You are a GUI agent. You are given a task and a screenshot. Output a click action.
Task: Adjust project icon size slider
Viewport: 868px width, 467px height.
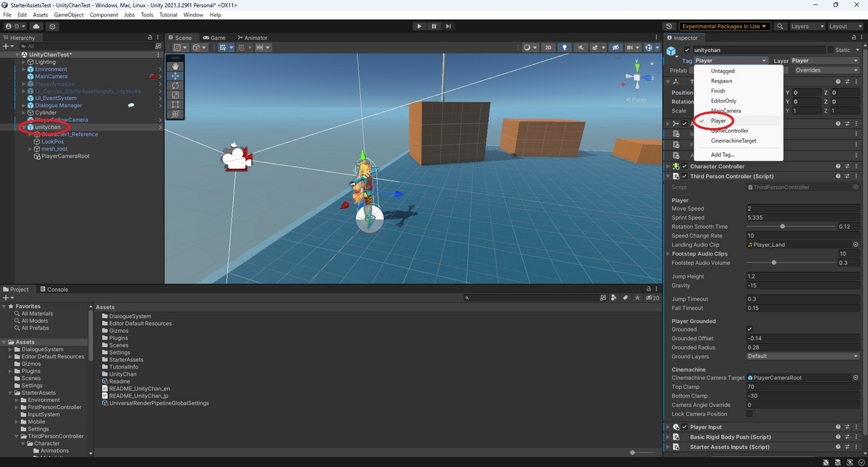pos(633,453)
